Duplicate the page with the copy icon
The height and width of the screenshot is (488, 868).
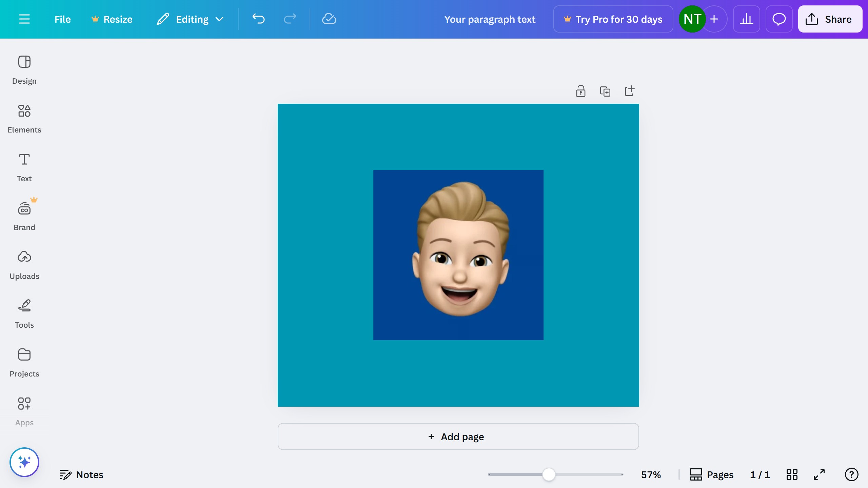click(605, 91)
